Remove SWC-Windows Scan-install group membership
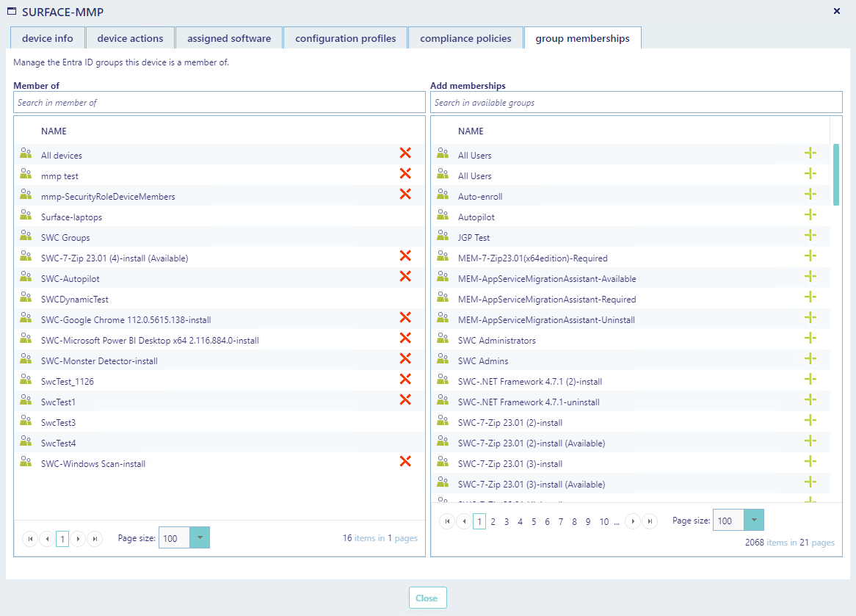Image resolution: width=856 pixels, height=616 pixels. click(x=405, y=462)
